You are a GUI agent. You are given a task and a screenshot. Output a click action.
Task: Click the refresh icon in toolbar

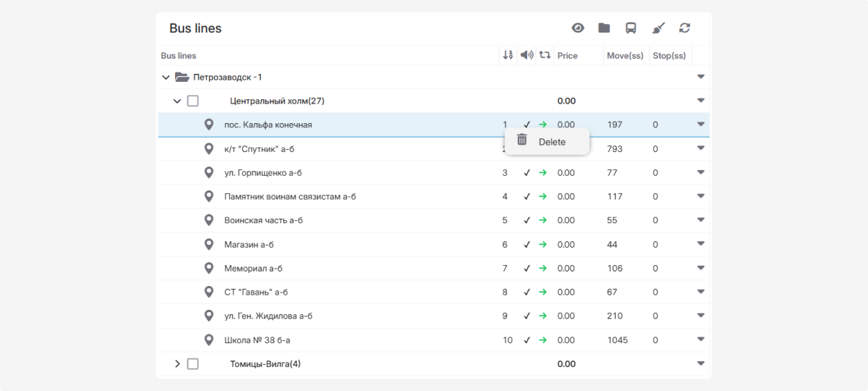tap(684, 28)
